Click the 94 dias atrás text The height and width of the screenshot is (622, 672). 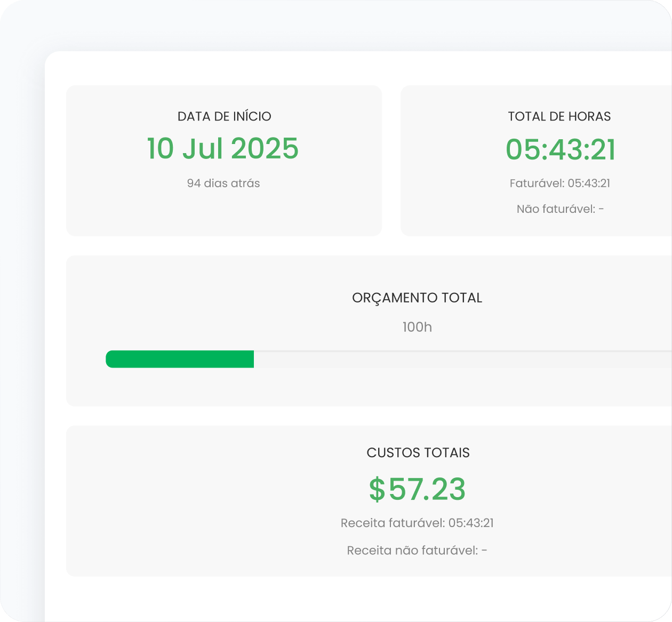click(223, 183)
